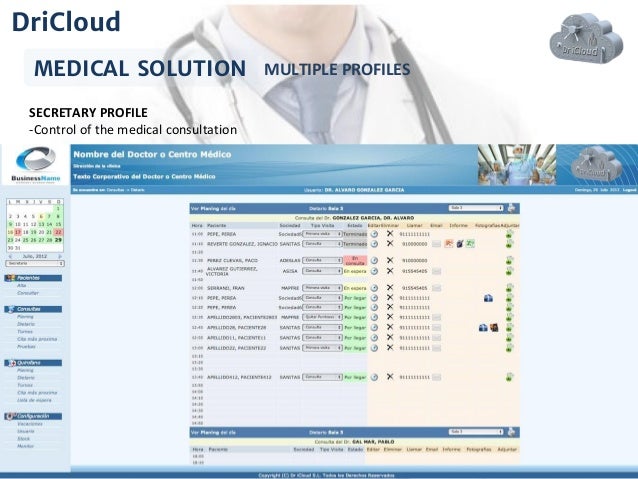Open the dark middle report icon for REVERTE GONZALEZ
The width and height of the screenshot is (638, 479).
[460, 244]
